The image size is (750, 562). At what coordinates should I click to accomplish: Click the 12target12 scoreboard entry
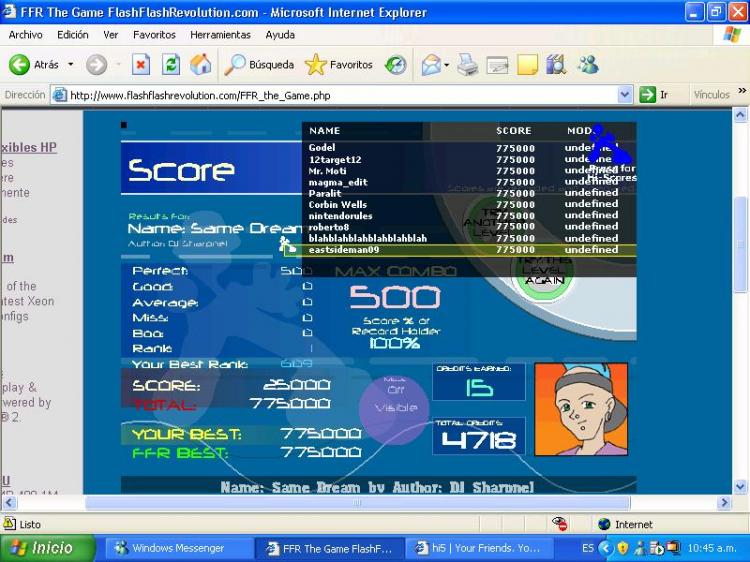335,159
